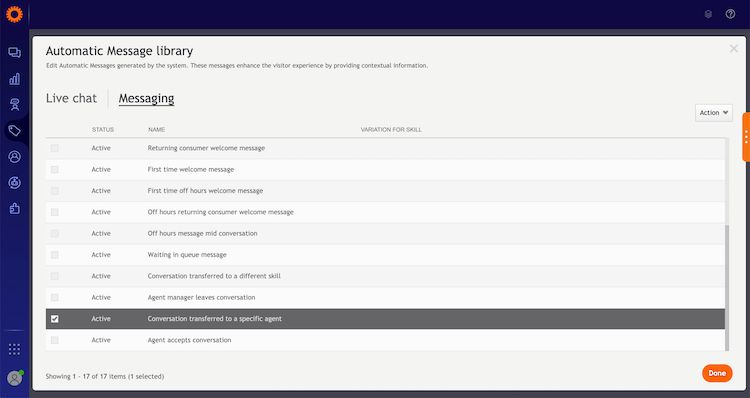The width and height of the screenshot is (750, 398).
Task: Check the Conversation transferred to a different skill checkbox
Action: point(55,276)
